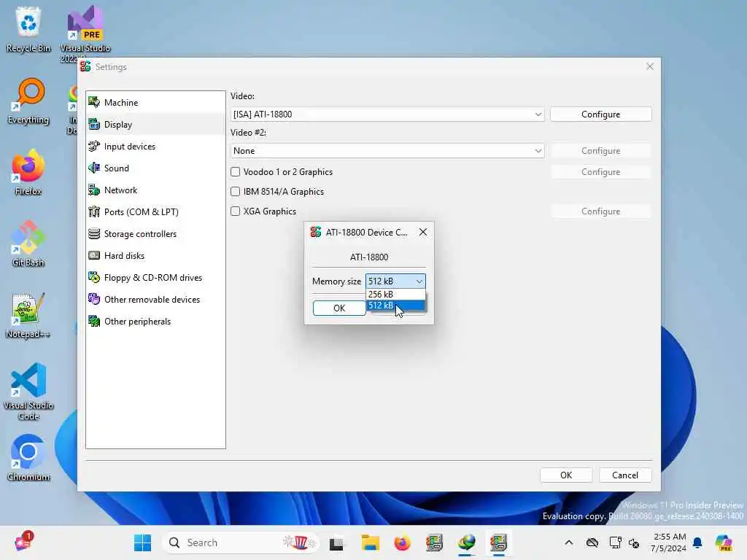Open the Video #2 dropdown
The width and height of the screenshot is (747, 560).
(387, 151)
